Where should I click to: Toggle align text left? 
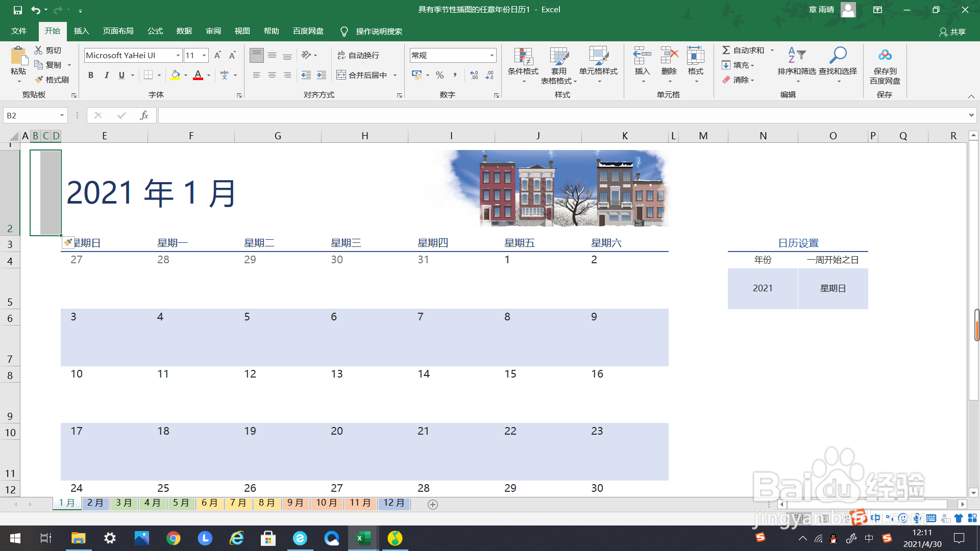coord(257,75)
